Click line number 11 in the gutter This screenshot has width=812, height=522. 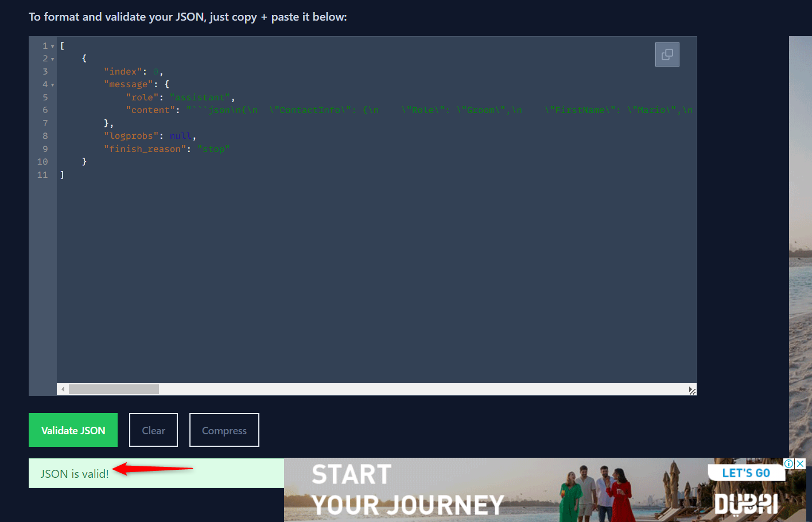(42, 175)
